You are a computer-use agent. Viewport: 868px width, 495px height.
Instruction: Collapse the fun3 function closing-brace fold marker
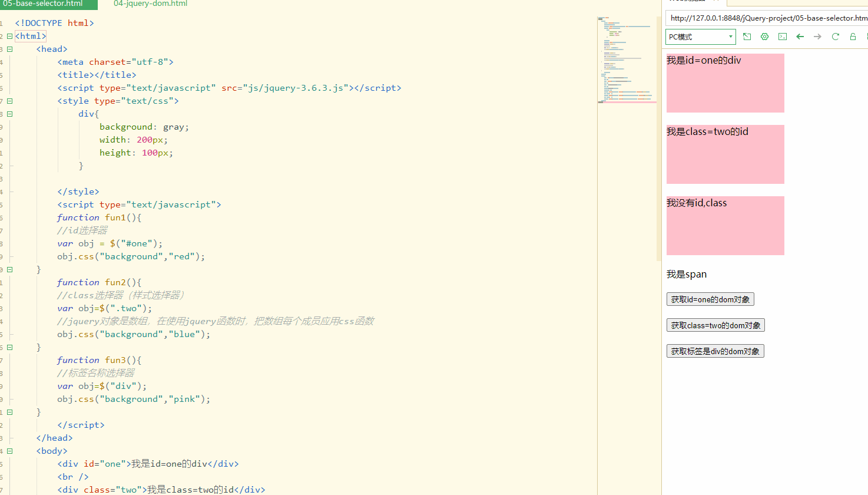[9, 412]
